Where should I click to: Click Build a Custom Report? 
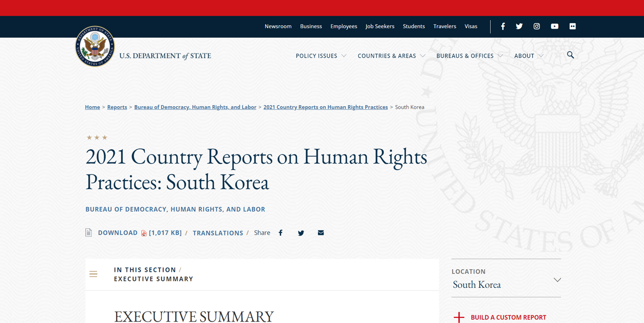click(508, 317)
